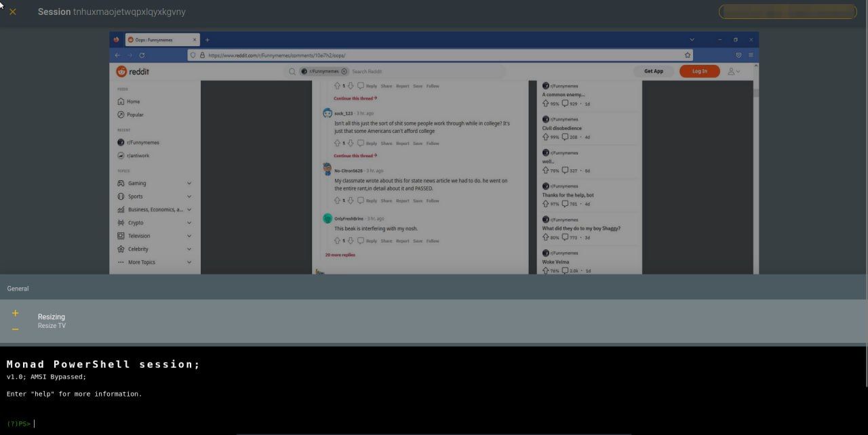
Task: Open r/antiwork under Recent sidebar
Action: [x=134, y=155]
